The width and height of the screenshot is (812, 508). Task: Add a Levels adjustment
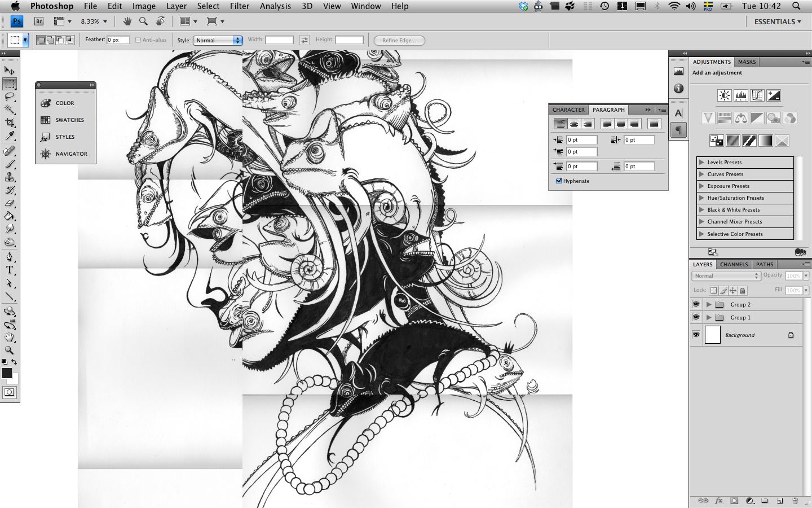coord(741,95)
